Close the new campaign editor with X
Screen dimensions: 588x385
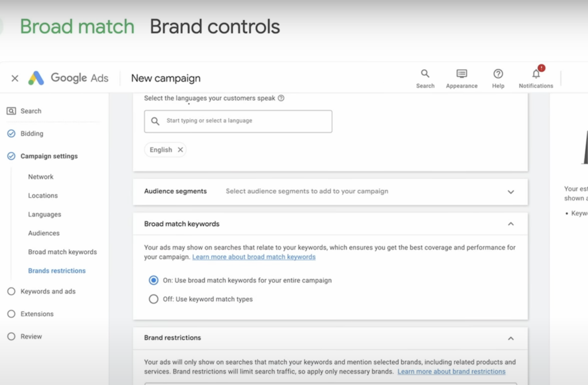[x=15, y=79]
